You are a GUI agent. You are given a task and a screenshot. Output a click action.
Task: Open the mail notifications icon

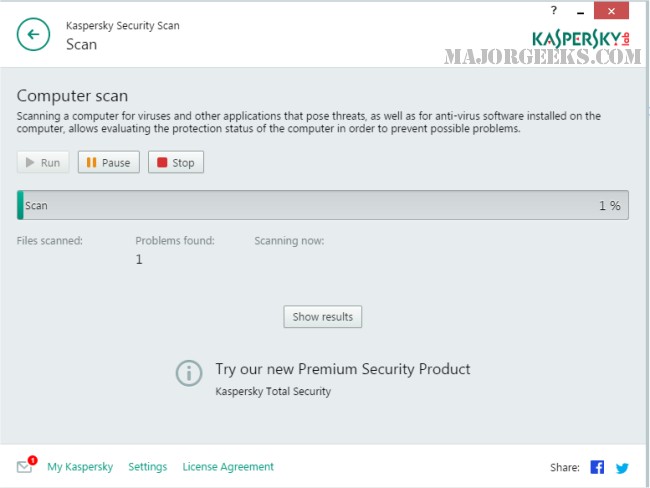point(25,467)
